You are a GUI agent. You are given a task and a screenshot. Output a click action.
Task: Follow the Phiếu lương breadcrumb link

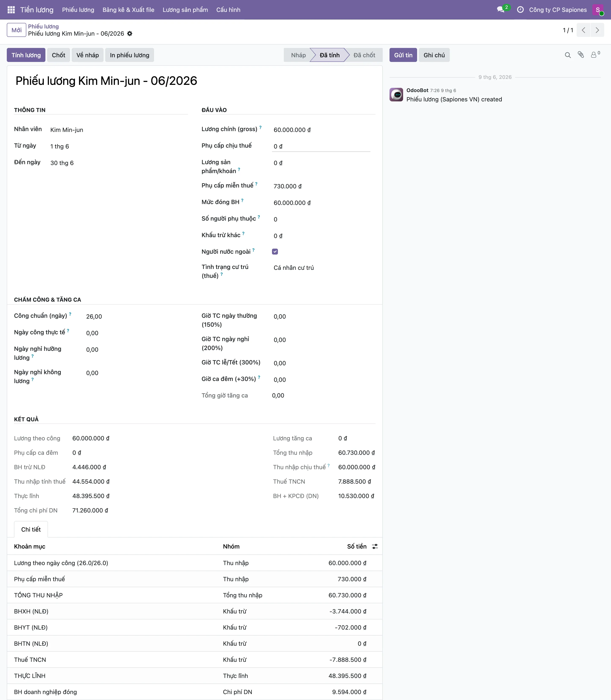43,26
